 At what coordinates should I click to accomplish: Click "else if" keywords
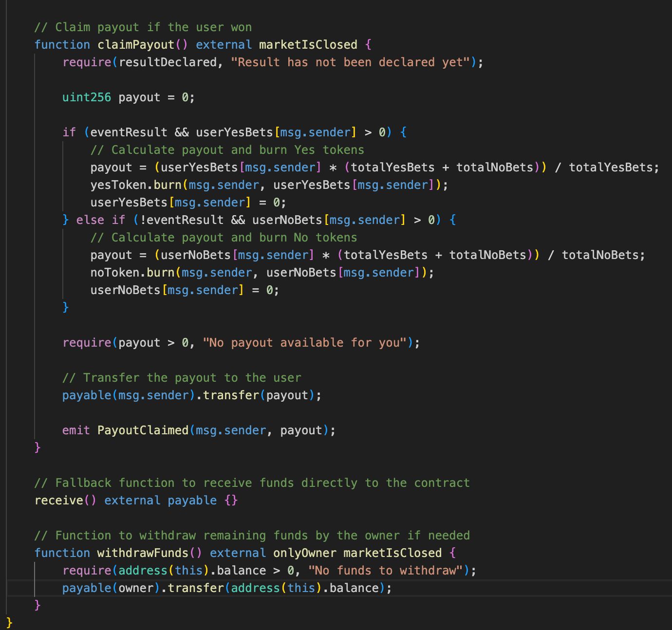coord(101,220)
